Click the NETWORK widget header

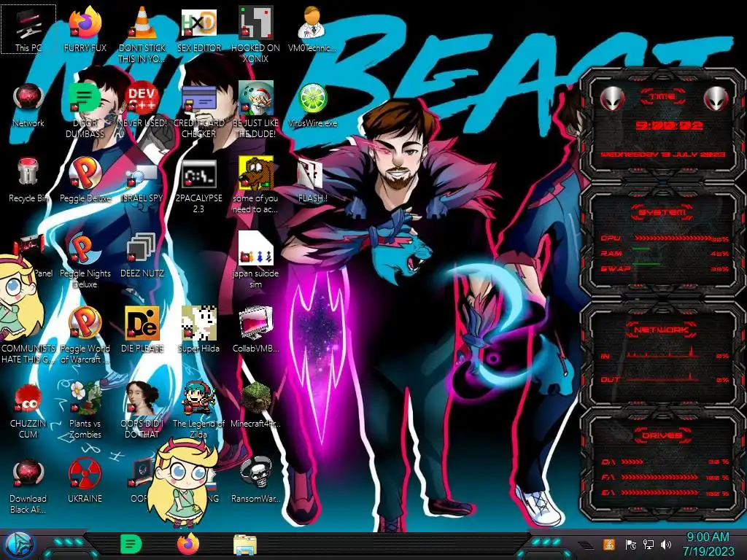coord(661,330)
